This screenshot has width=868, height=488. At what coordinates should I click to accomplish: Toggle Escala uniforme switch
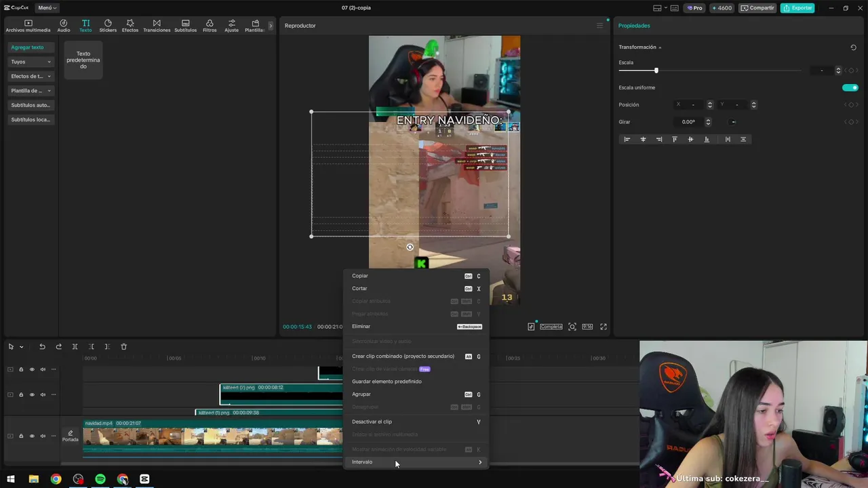click(x=850, y=87)
